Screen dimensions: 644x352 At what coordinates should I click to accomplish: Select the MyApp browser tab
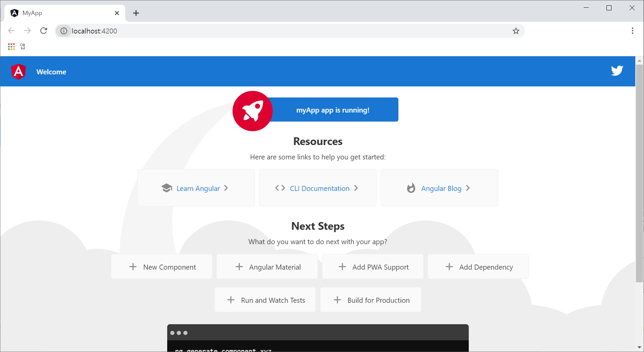coord(65,13)
